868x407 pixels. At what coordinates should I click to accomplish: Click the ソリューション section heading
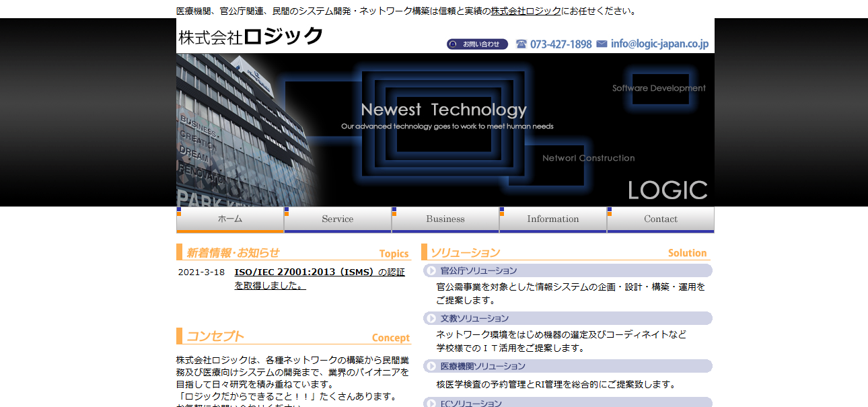click(465, 253)
